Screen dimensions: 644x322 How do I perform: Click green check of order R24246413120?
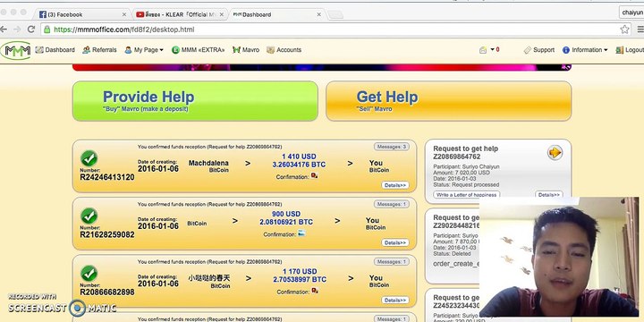[89, 158]
